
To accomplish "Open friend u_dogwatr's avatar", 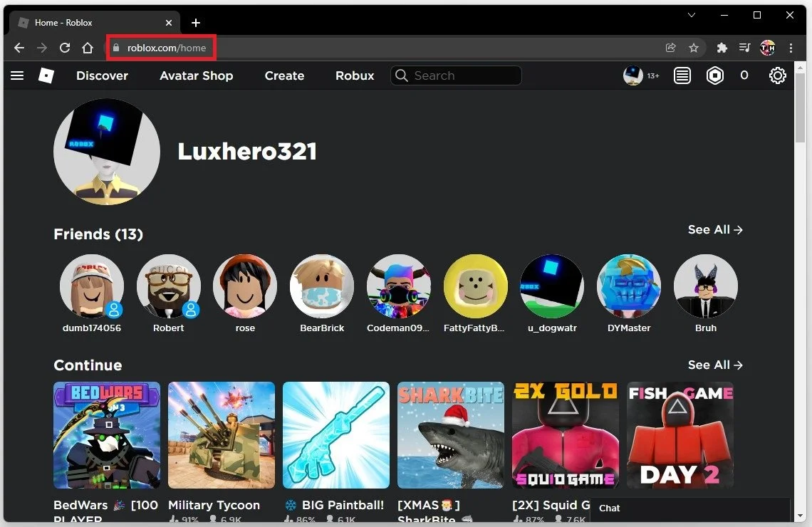I will (552, 286).
